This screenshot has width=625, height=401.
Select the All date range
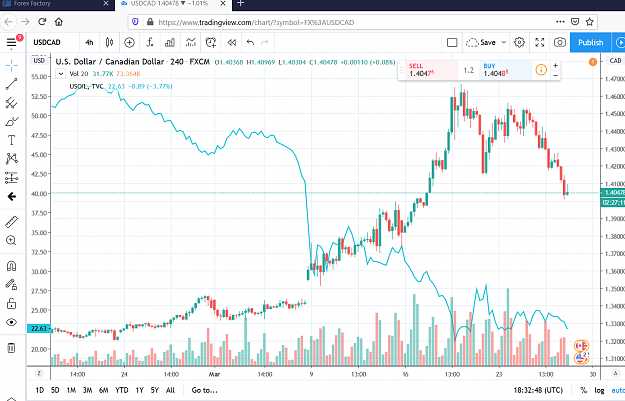(170, 390)
